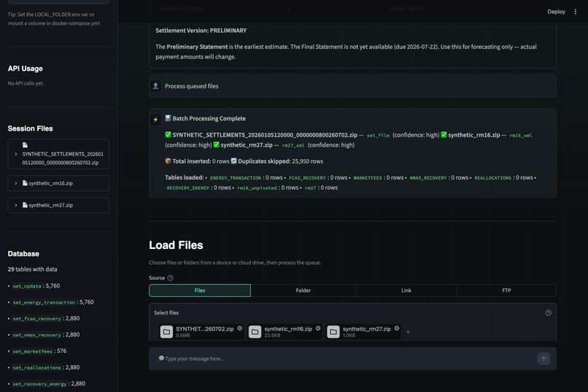Switch to the Folder source tab
The height and width of the screenshot is (392, 588).
click(x=303, y=291)
